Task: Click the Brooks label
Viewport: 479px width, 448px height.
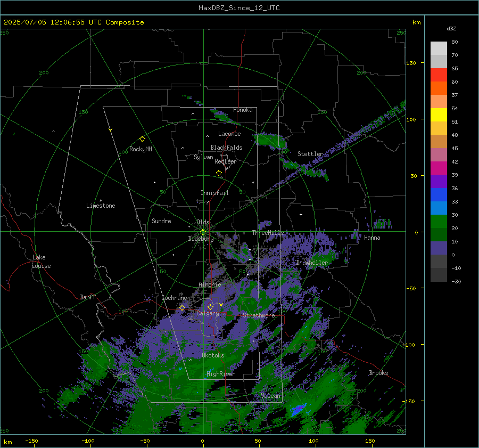Action: pos(378,373)
